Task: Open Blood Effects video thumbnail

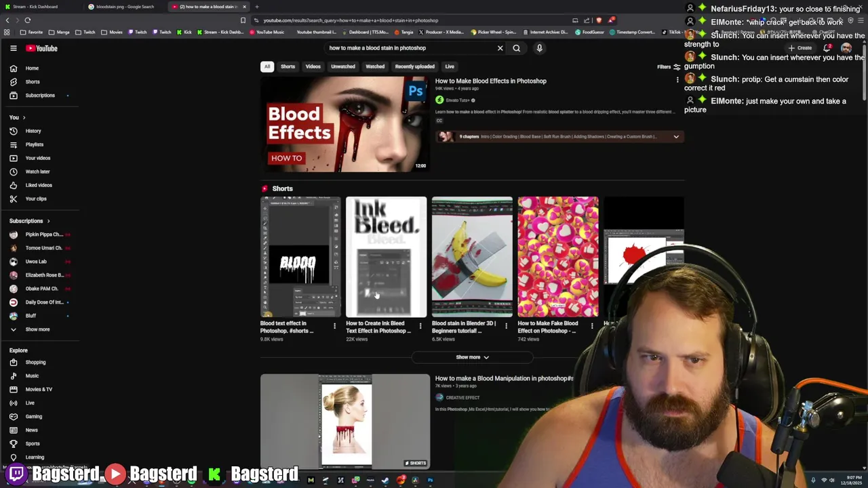Action: (345, 123)
